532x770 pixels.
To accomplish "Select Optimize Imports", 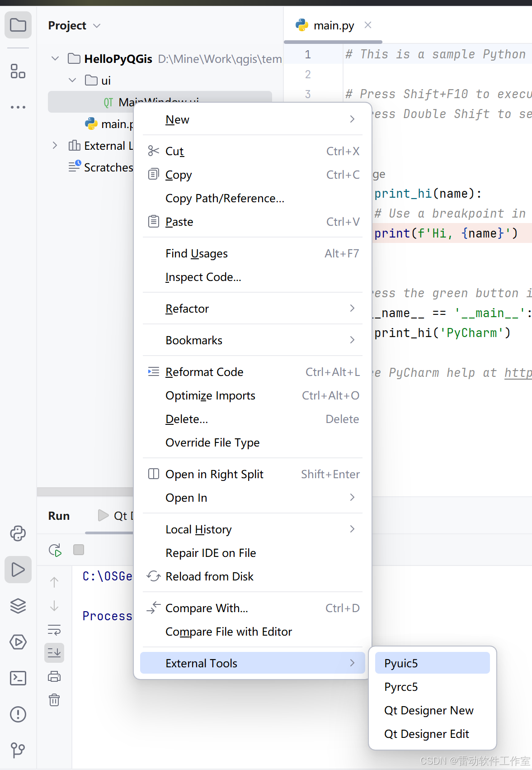I will [253, 395].
